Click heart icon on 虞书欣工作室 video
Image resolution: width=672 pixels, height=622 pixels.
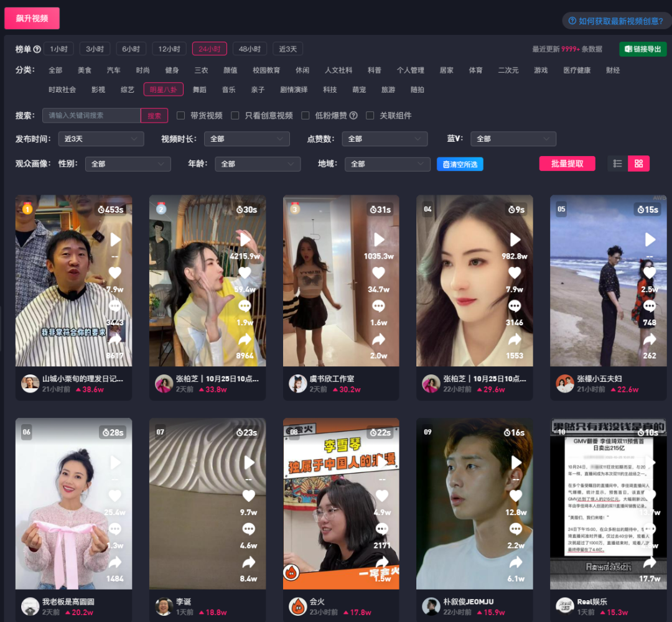(378, 273)
